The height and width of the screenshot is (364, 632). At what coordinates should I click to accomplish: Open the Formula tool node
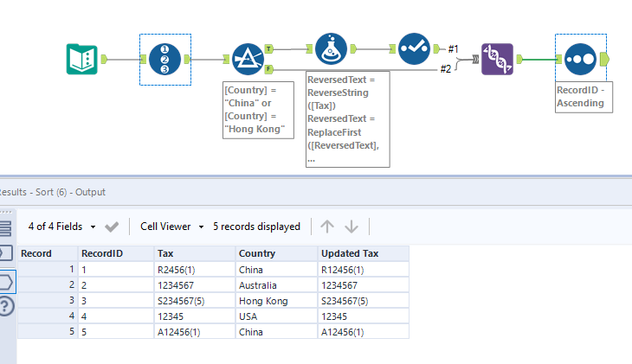pyautogui.click(x=331, y=50)
